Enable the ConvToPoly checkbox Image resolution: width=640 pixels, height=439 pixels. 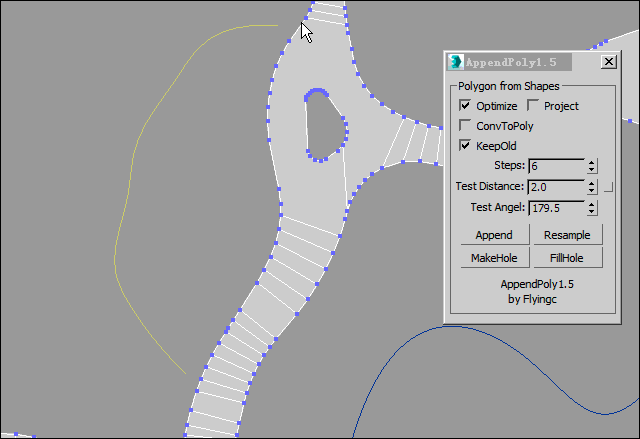[465, 125]
